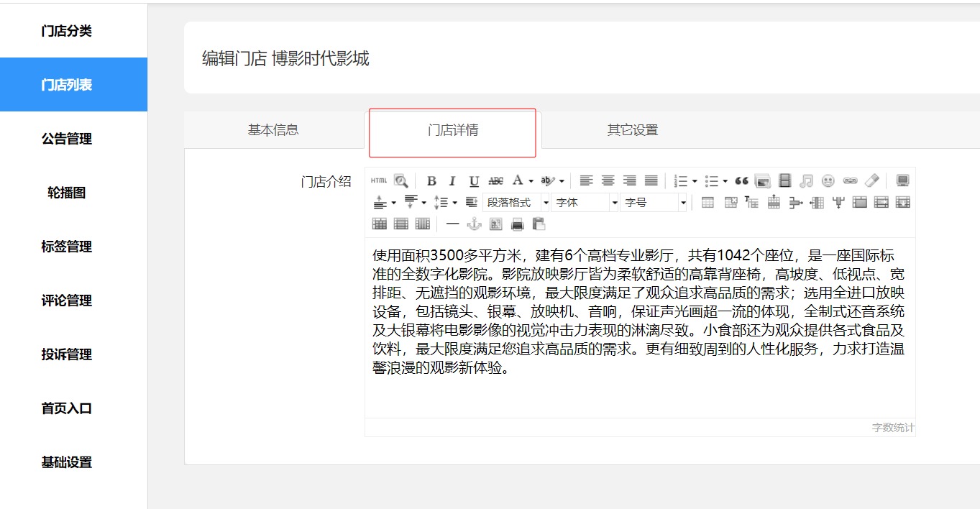Click the insert image icon
Image resolution: width=980 pixels, height=509 pixels.
pyautogui.click(x=763, y=181)
